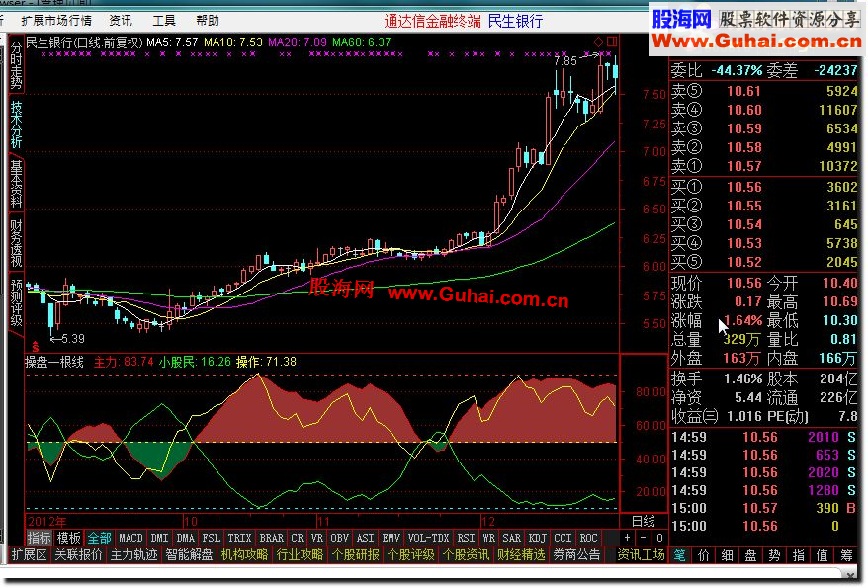The height and width of the screenshot is (588, 868).
Task: Select the ROC indicator tab
Action: click(x=588, y=538)
